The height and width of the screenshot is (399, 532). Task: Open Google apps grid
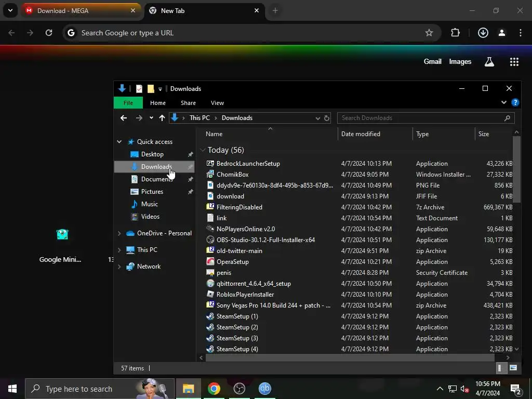tap(514, 62)
